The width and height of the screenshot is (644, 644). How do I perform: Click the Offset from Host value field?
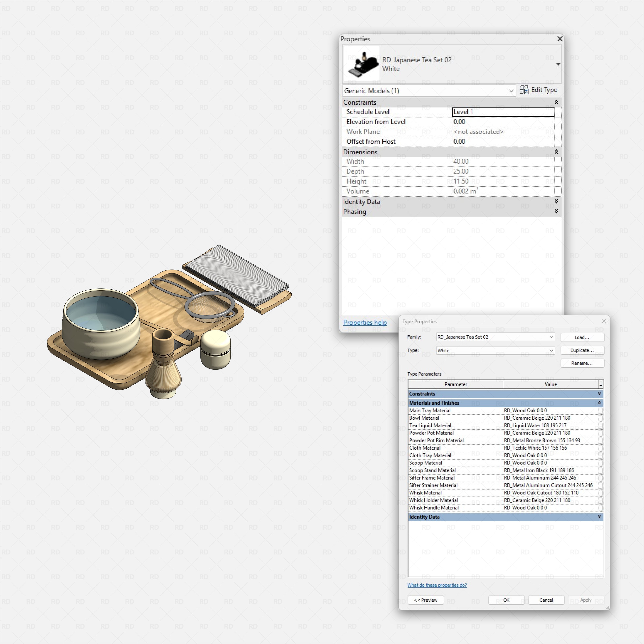coord(503,142)
